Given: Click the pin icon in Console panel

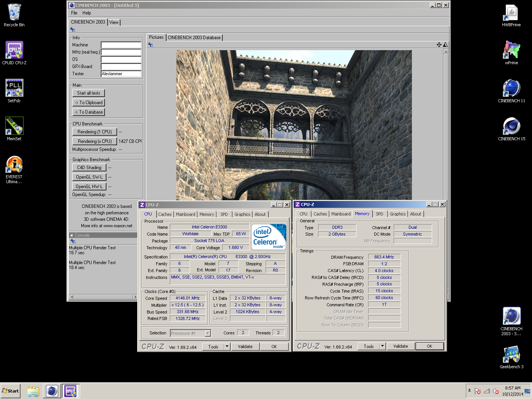Looking at the screenshot, I should pos(73,241).
